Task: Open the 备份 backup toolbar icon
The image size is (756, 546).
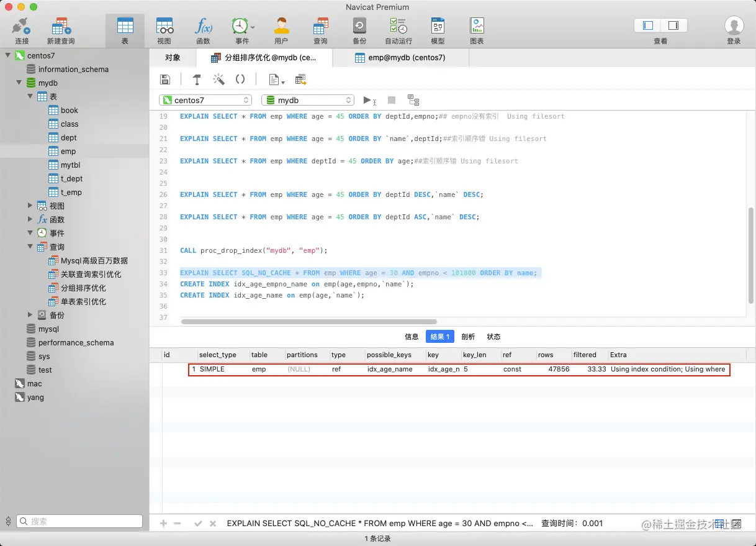Action: [x=359, y=25]
